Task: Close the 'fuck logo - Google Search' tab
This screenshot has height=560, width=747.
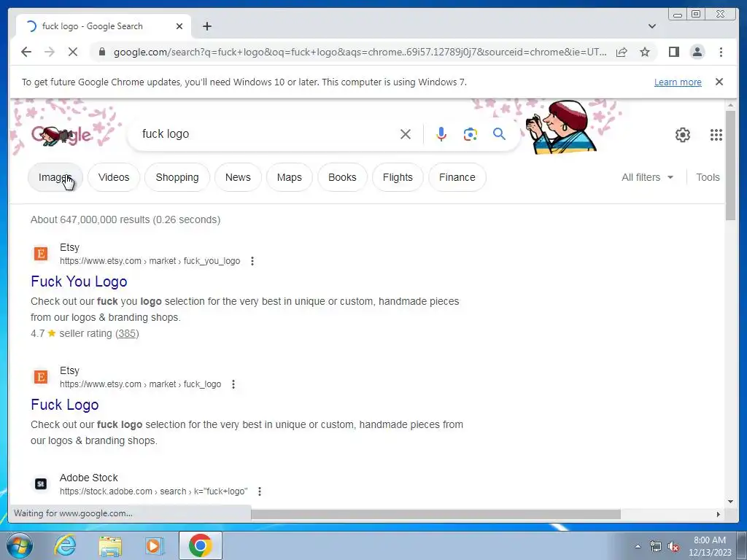Action: point(179,26)
